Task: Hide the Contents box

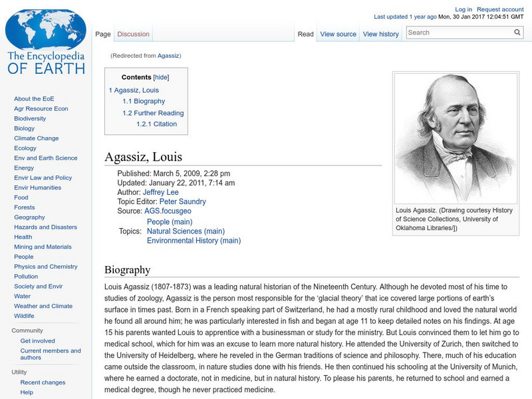Action: 161,77
